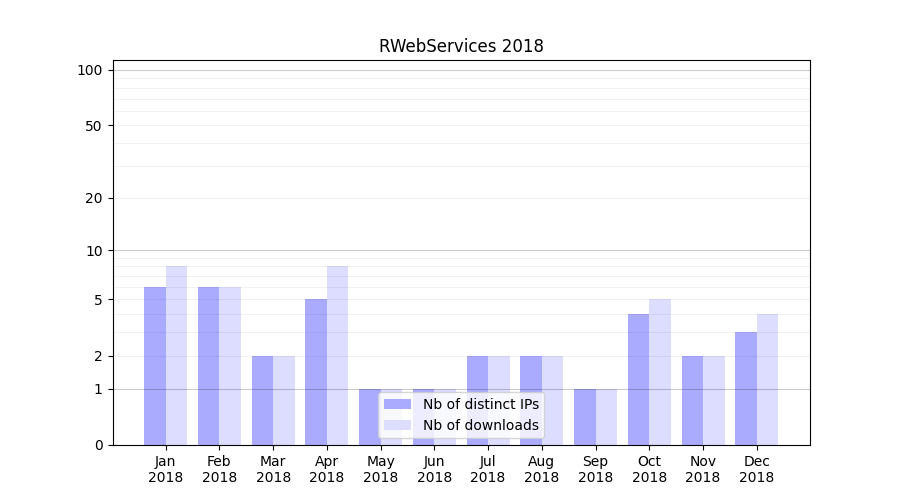900x500 pixels.
Task: Click the chart title RWebServices 2018
Action: pyautogui.click(x=461, y=46)
